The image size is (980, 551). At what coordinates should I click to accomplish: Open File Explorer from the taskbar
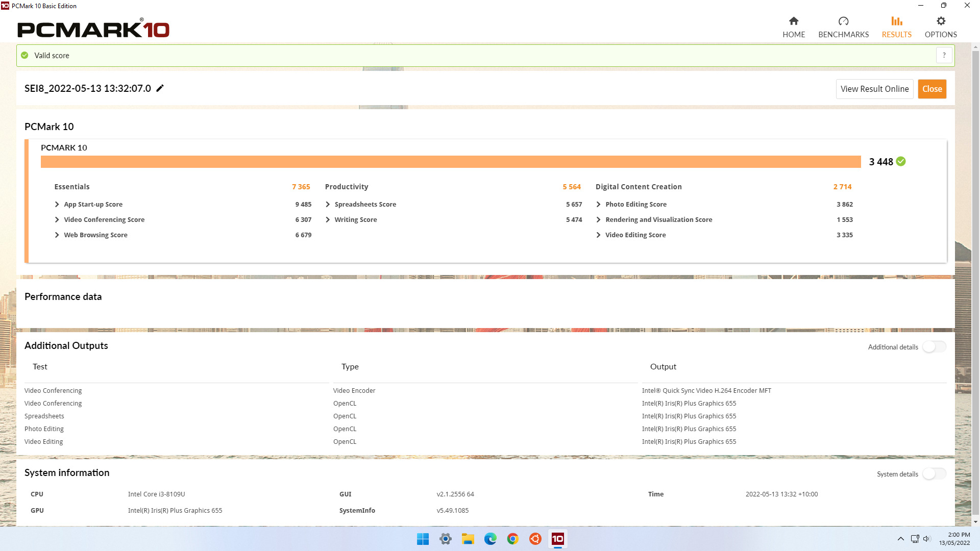point(468,539)
